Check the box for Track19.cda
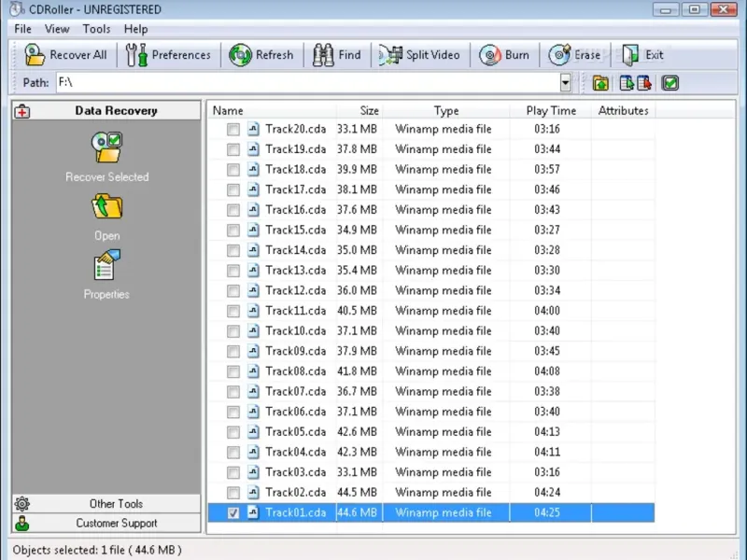The width and height of the screenshot is (747, 560). pyautogui.click(x=233, y=149)
